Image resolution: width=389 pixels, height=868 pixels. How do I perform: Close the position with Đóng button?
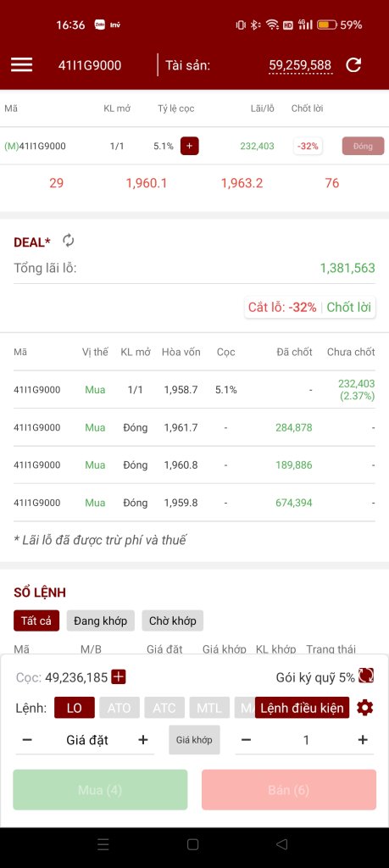coord(363,146)
